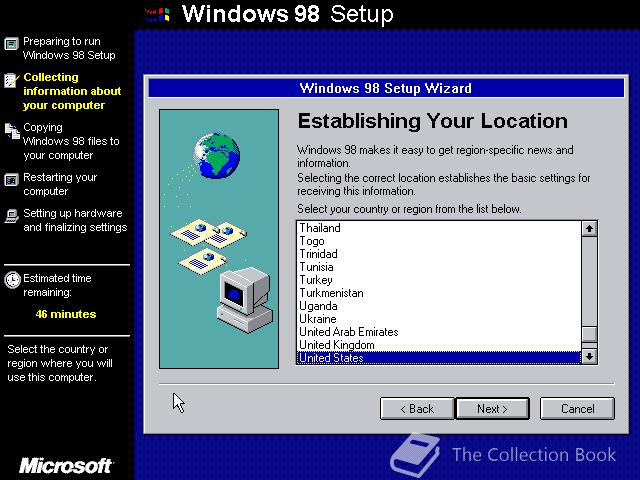Select Thailand in the country list
The width and height of the screenshot is (640, 480).
click(439, 228)
